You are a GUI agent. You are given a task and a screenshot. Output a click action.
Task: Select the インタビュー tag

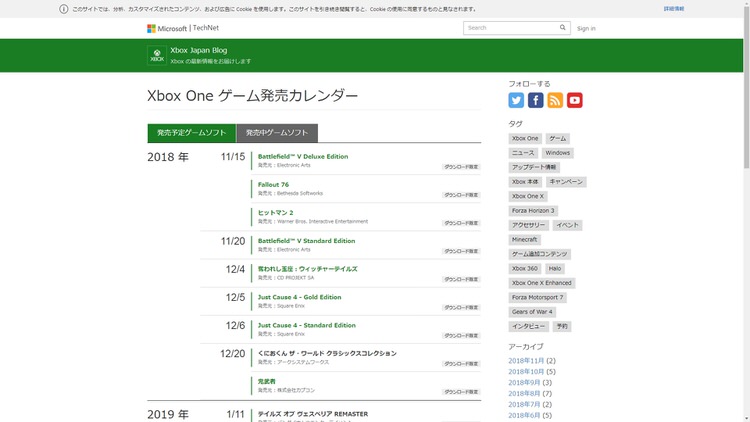click(529, 326)
